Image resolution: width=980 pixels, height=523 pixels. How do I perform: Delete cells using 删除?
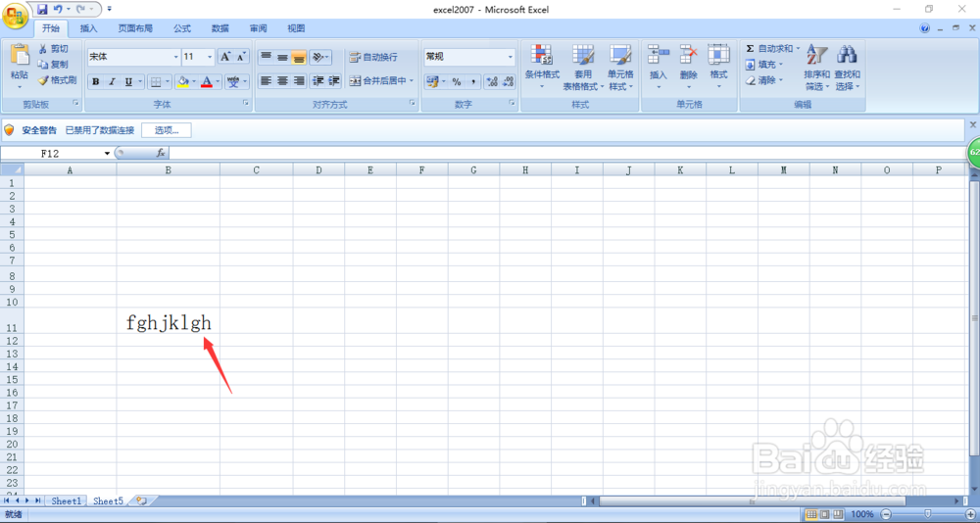coord(689,67)
